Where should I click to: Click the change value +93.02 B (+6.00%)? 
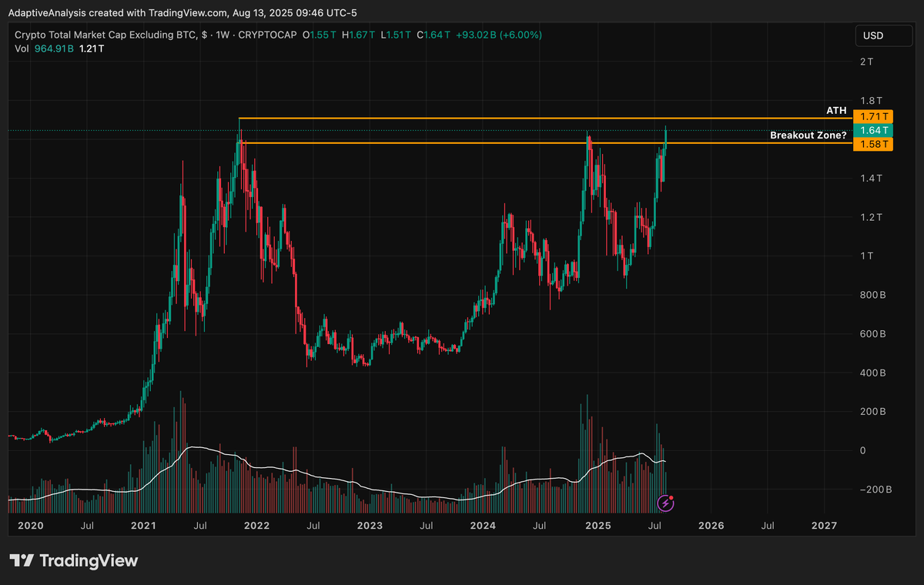click(499, 35)
